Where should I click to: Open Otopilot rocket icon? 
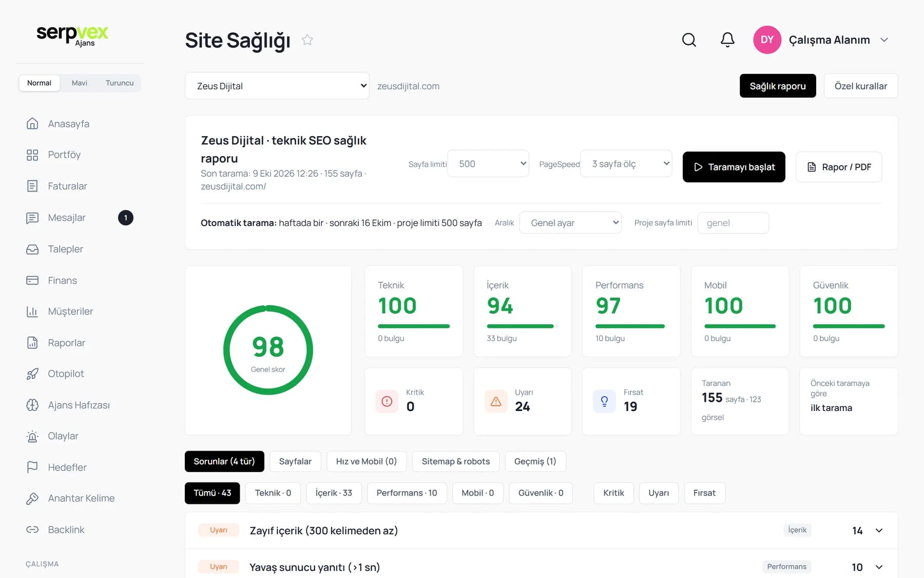click(x=32, y=374)
